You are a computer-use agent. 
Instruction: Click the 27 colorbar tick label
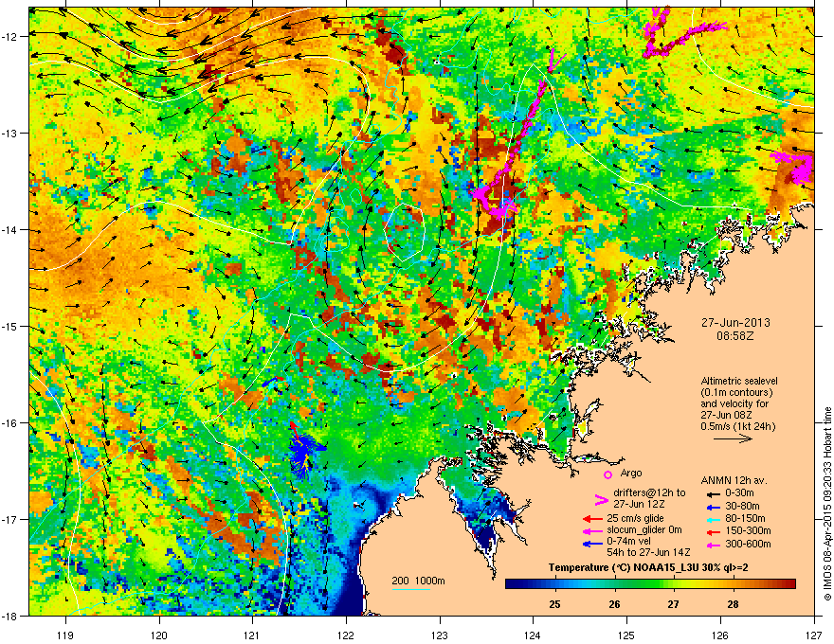click(674, 604)
